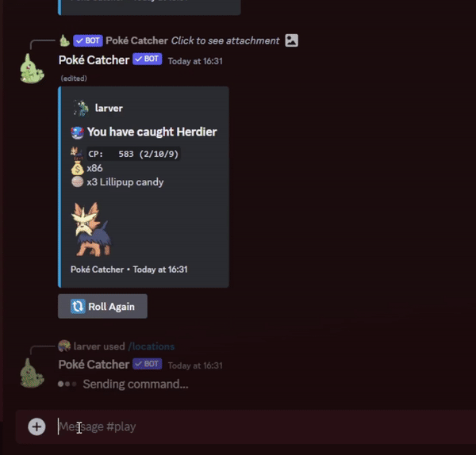476x455 pixels.
Task: Click the small Herdier icon beside CP
Action: pos(77,154)
